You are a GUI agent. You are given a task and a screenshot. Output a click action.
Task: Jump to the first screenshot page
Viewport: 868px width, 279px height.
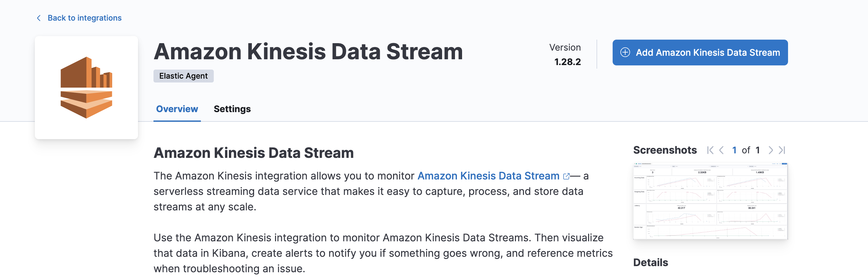[x=710, y=150]
